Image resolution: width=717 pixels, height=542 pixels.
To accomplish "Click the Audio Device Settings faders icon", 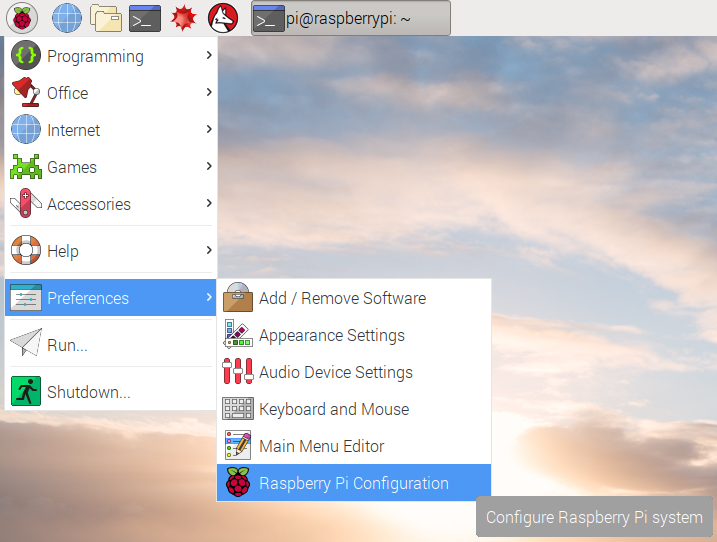I will point(238,371).
